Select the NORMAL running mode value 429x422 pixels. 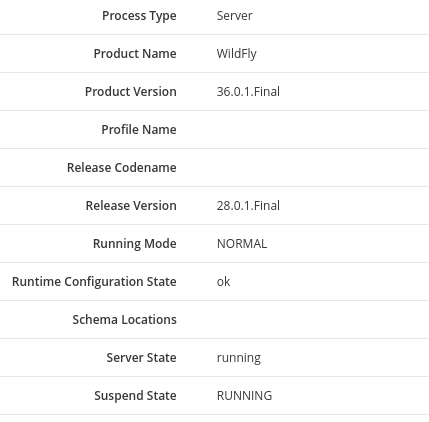[242, 244]
